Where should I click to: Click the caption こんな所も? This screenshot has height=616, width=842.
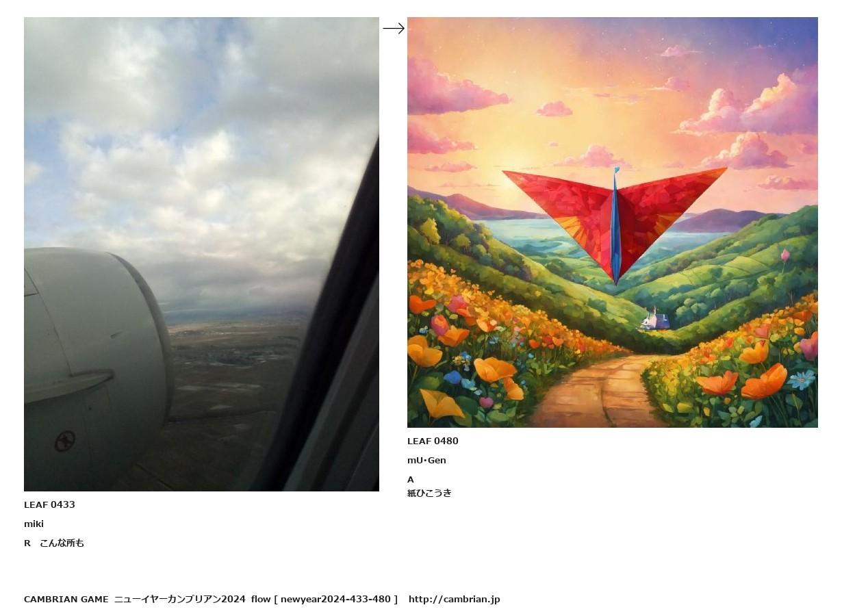pos(62,543)
